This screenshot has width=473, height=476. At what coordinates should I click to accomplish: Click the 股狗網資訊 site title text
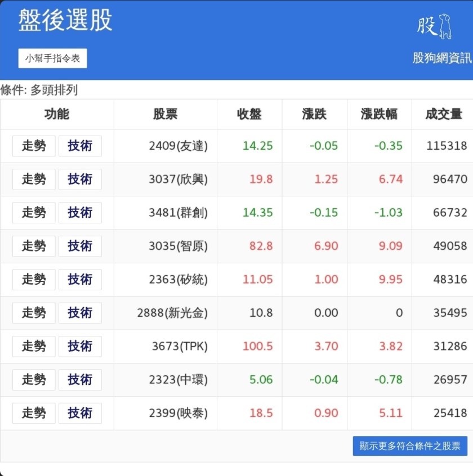pyautogui.click(x=442, y=58)
